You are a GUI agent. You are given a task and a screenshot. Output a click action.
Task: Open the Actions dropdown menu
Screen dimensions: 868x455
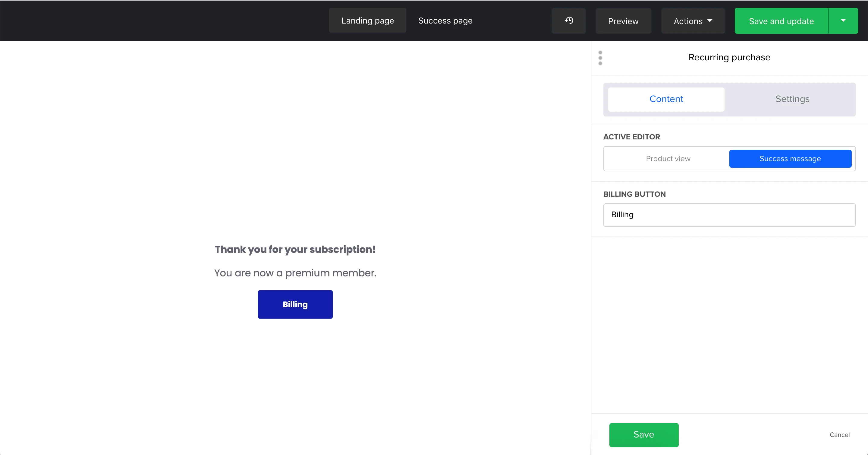click(693, 21)
